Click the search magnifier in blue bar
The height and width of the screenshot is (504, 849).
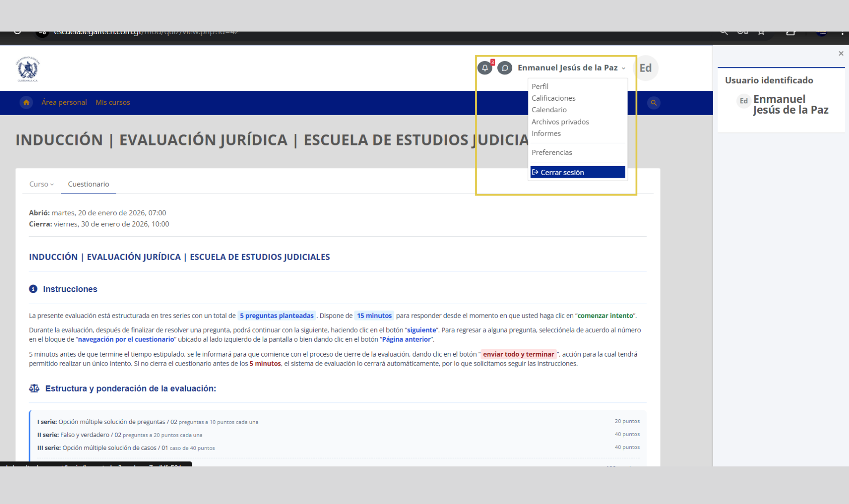653,102
